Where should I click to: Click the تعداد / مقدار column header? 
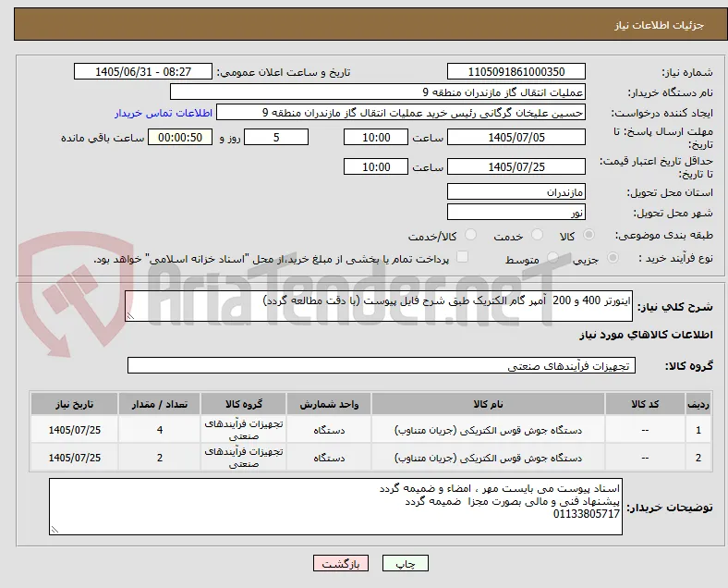(x=159, y=404)
